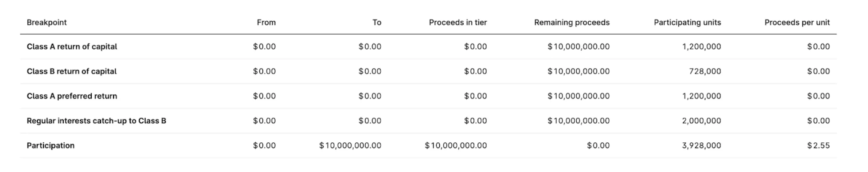Click the Breakpoint column header

click(47, 23)
